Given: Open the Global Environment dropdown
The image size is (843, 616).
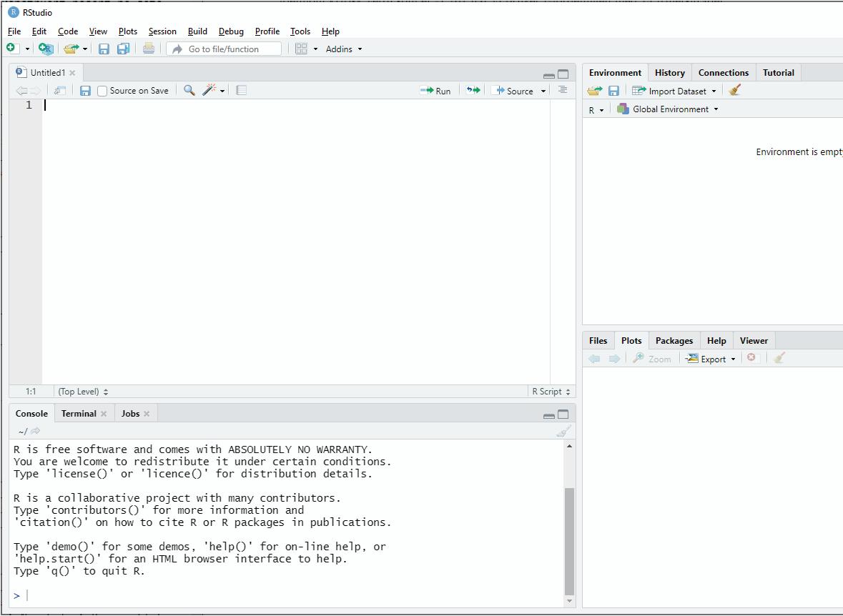Looking at the screenshot, I should (668, 109).
